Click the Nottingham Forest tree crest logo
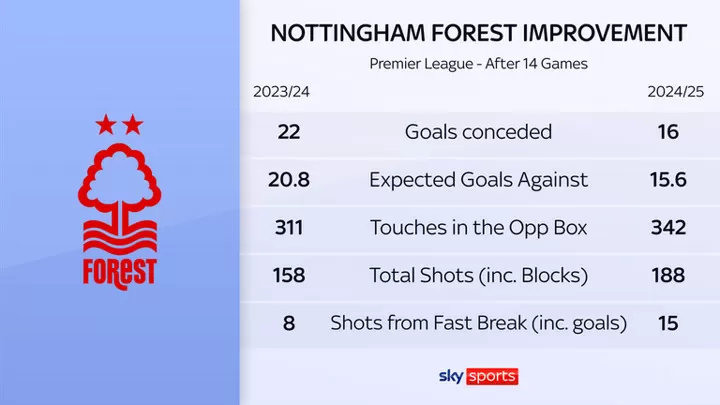 click(x=119, y=202)
